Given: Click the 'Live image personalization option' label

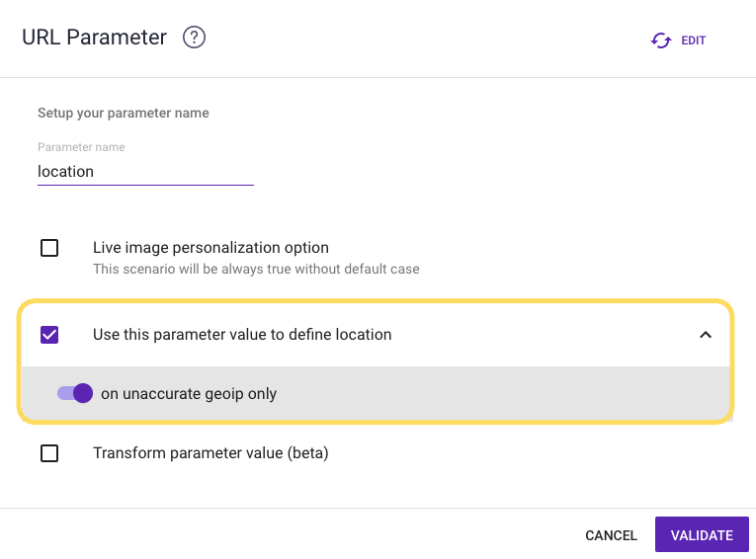Looking at the screenshot, I should pyautogui.click(x=210, y=248).
